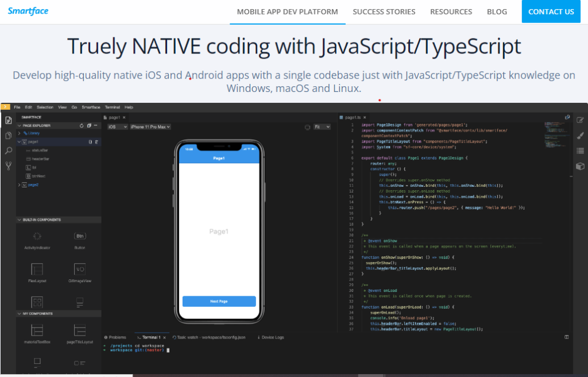Screen dimensions: 588x377
Task: Click the delete icon on page1 row
Action: tap(96, 142)
